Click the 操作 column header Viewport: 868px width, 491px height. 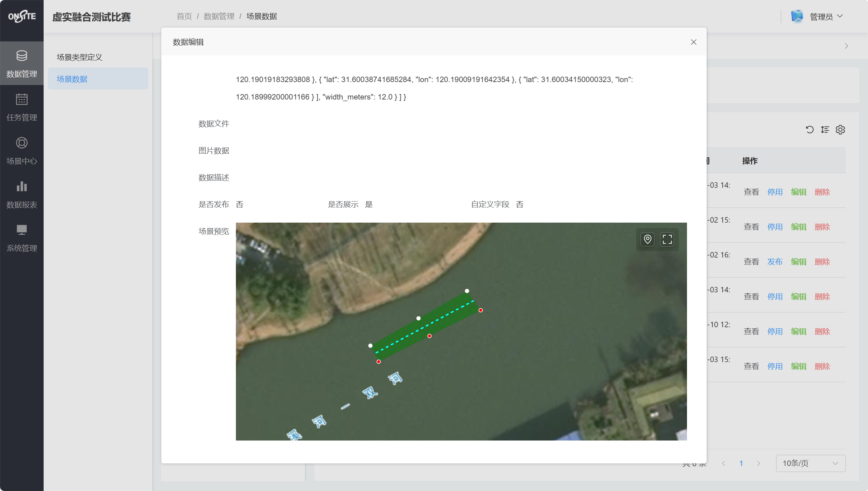click(x=750, y=161)
